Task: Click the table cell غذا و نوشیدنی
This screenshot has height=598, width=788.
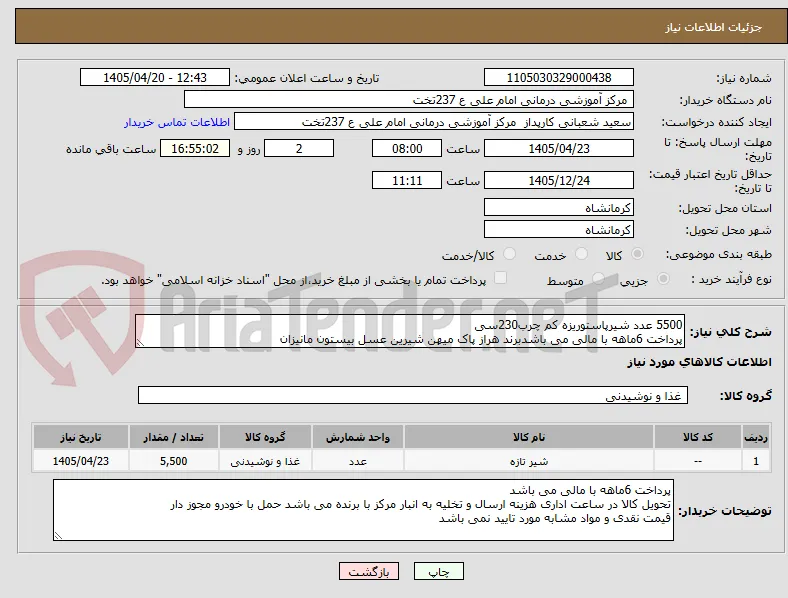Action: click(x=265, y=461)
